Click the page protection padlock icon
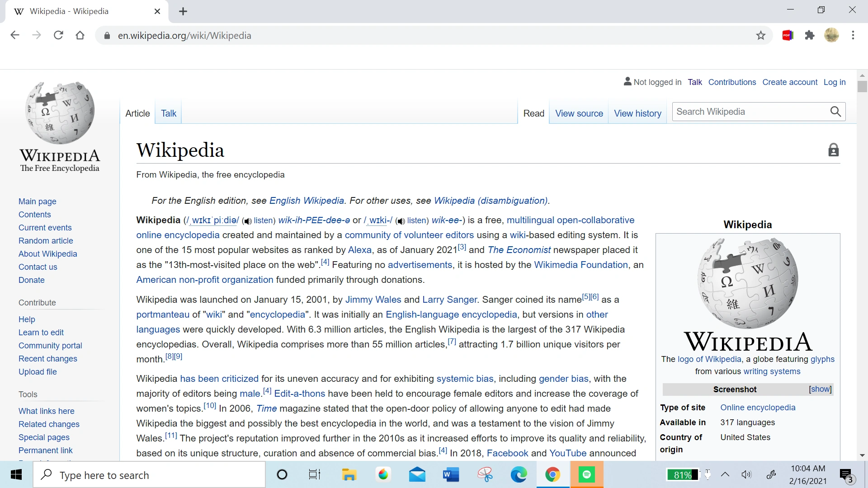The width and height of the screenshot is (868, 488). [x=833, y=150]
